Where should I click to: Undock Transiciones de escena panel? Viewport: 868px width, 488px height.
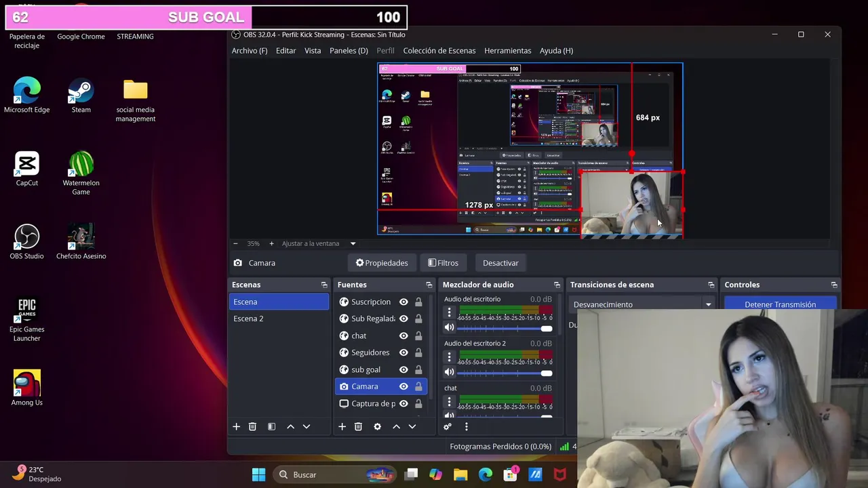click(711, 285)
